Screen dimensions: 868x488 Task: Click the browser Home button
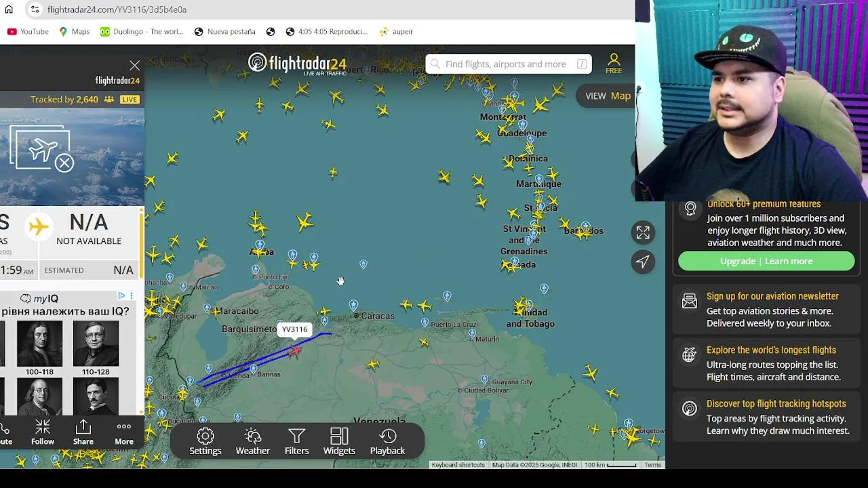(9, 9)
